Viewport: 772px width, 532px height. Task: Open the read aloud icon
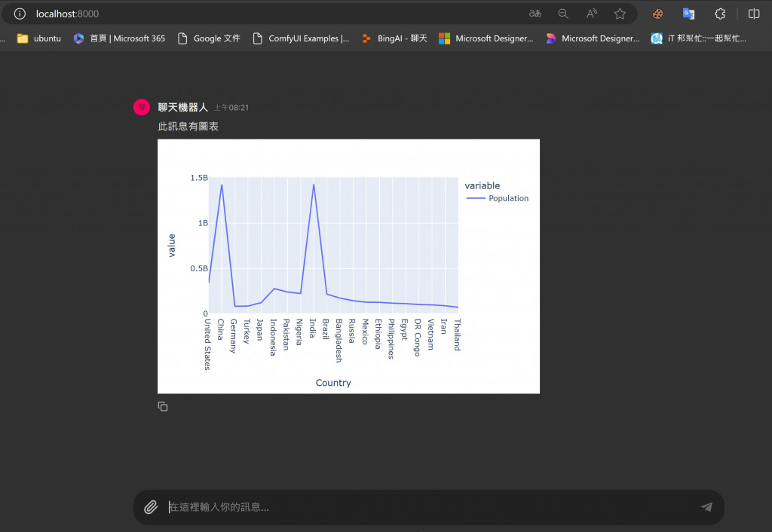(591, 14)
